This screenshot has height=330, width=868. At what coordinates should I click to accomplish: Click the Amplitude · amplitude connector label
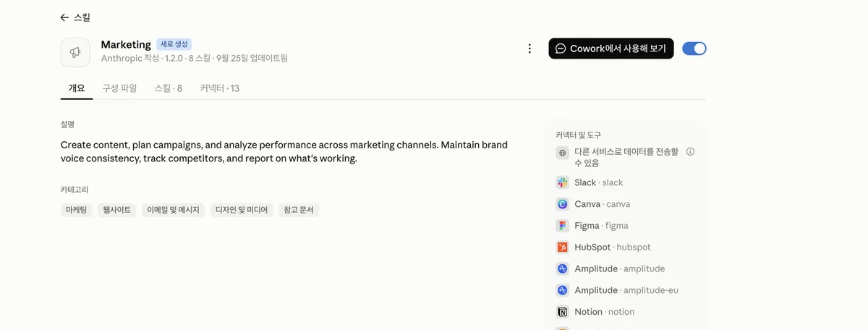(x=620, y=268)
